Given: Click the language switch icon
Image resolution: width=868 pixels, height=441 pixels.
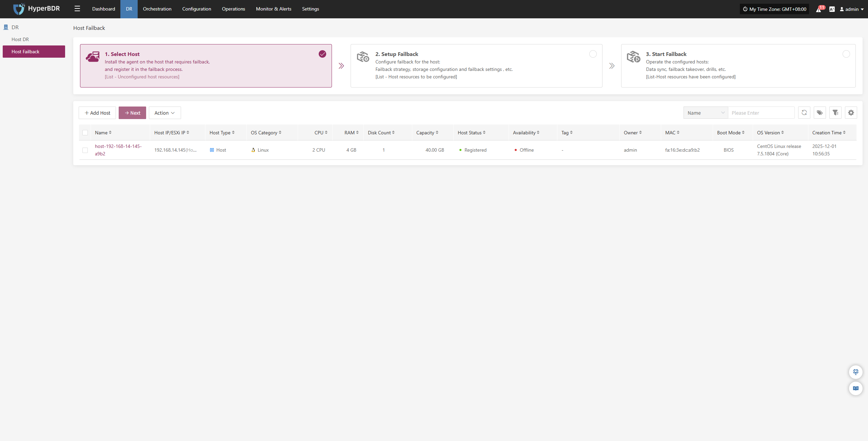Looking at the screenshot, I should (x=832, y=9).
